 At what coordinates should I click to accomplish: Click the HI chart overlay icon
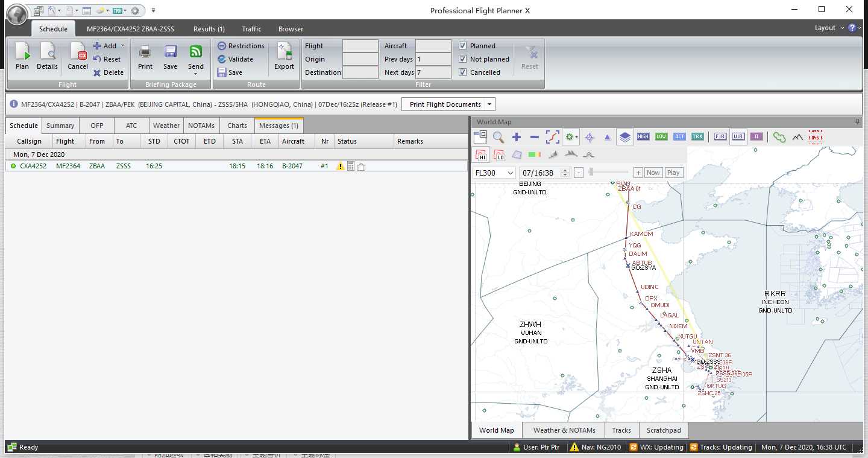481,155
